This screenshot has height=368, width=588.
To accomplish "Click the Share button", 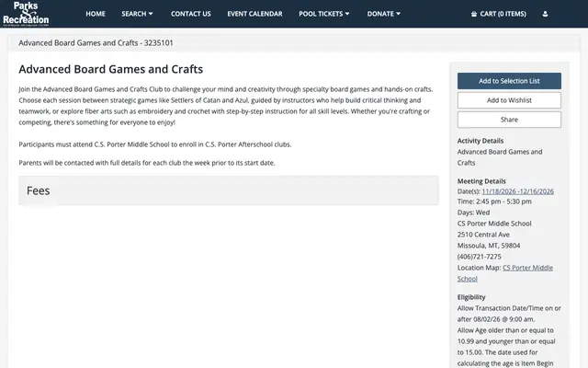I will point(509,120).
